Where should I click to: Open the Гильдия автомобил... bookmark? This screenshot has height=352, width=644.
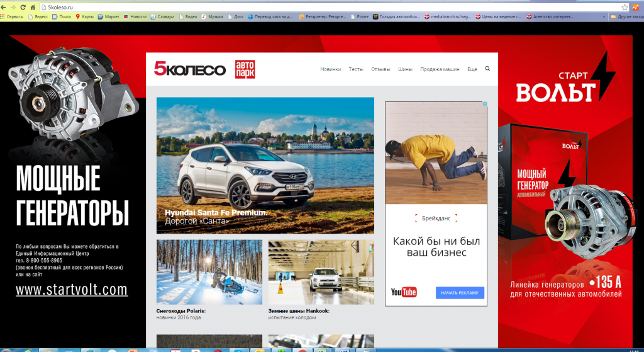click(x=396, y=17)
